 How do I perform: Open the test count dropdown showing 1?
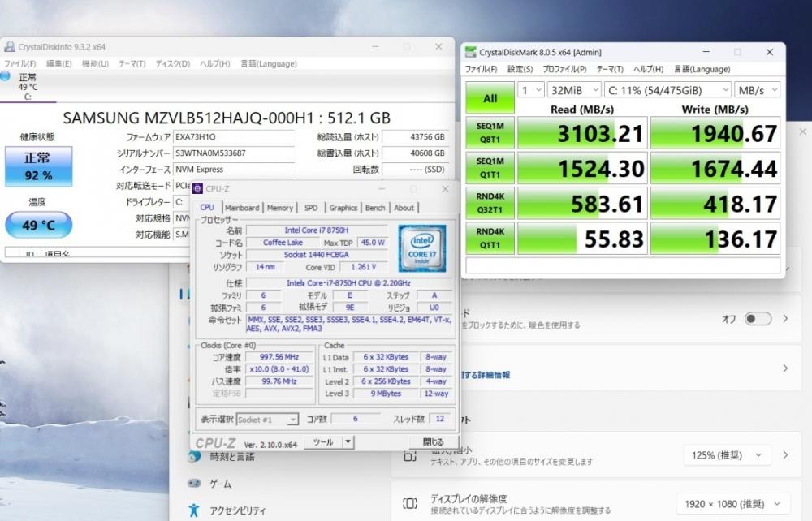531,90
